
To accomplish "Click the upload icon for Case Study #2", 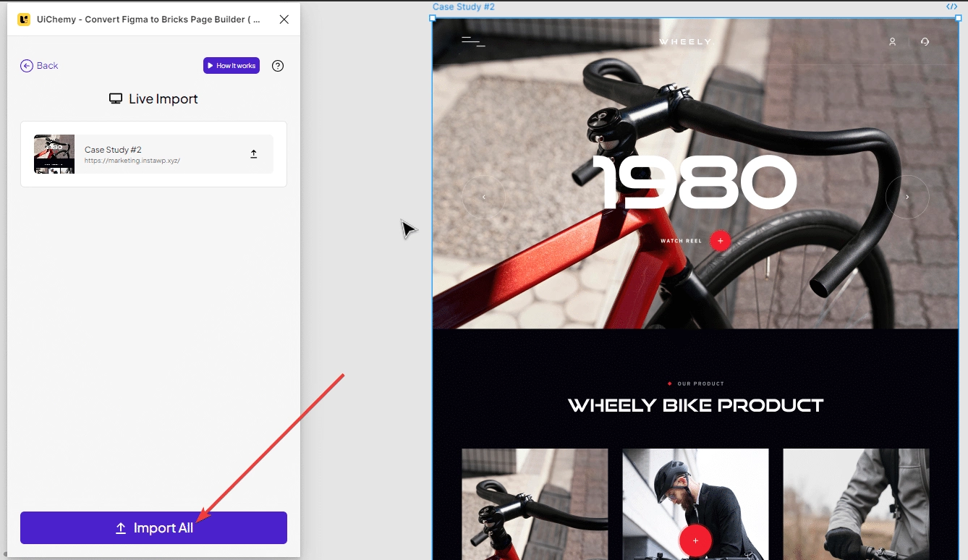I will tap(254, 154).
